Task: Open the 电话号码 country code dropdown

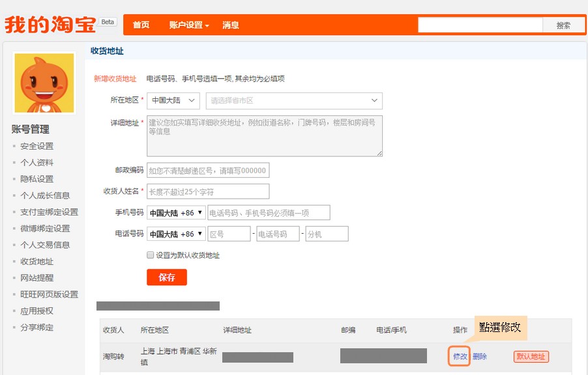Action: point(176,234)
